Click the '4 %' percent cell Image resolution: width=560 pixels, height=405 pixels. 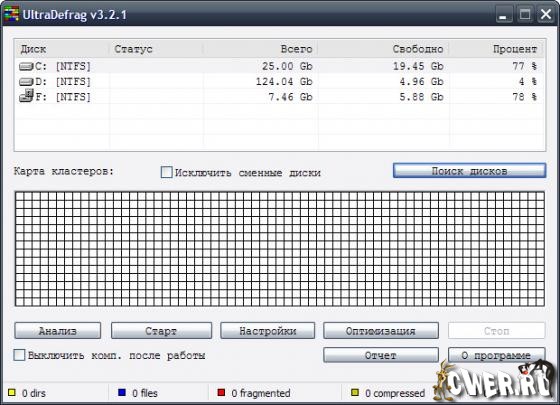[x=528, y=82]
